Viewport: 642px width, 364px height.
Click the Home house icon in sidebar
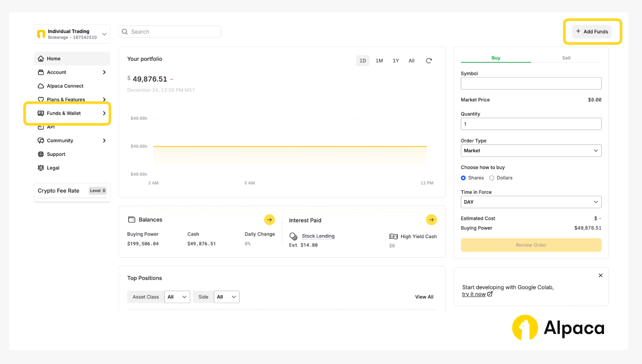[x=41, y=59]
